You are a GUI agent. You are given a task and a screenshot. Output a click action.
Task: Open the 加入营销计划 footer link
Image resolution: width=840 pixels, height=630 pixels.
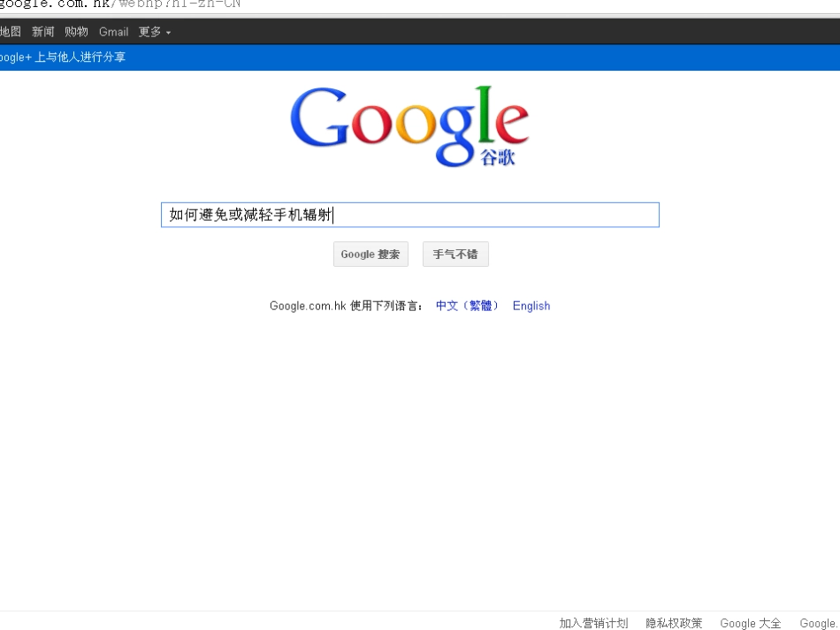(x=593, y=623)
